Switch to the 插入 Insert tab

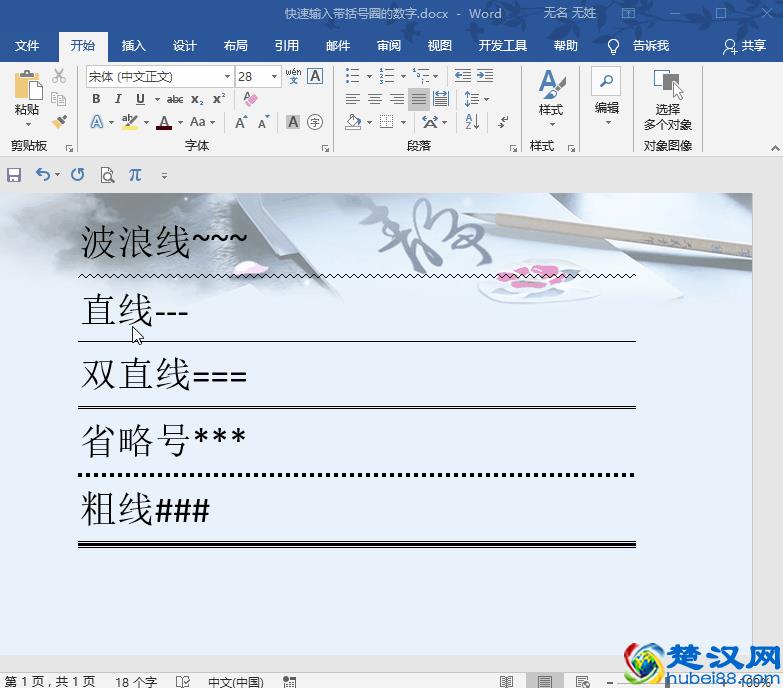(133, 46)
